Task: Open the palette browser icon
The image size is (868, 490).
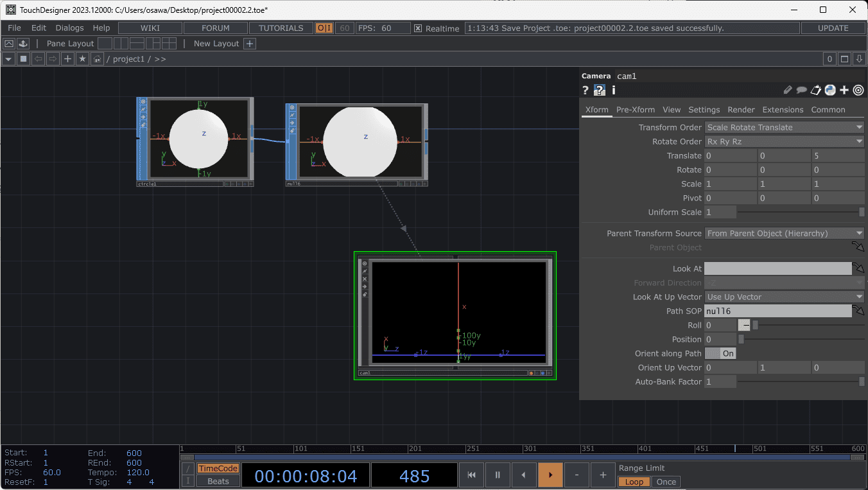Action: [22, 44]
